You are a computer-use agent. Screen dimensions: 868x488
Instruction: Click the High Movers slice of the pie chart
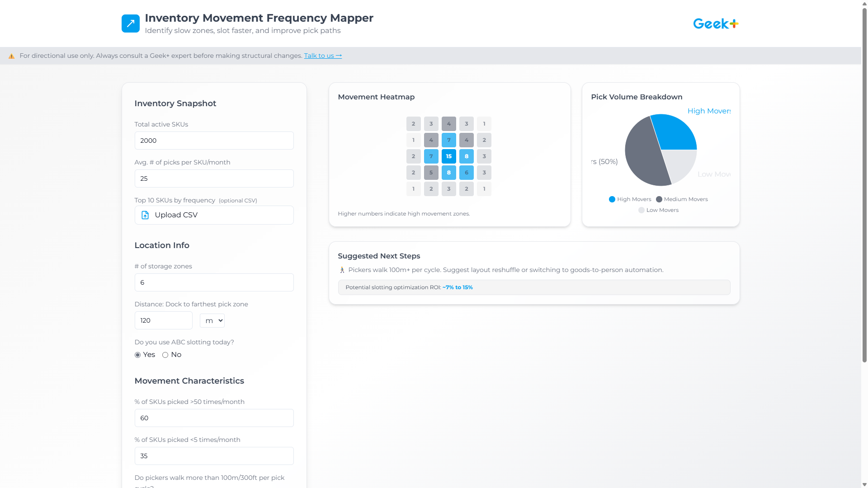click(676, 131)
